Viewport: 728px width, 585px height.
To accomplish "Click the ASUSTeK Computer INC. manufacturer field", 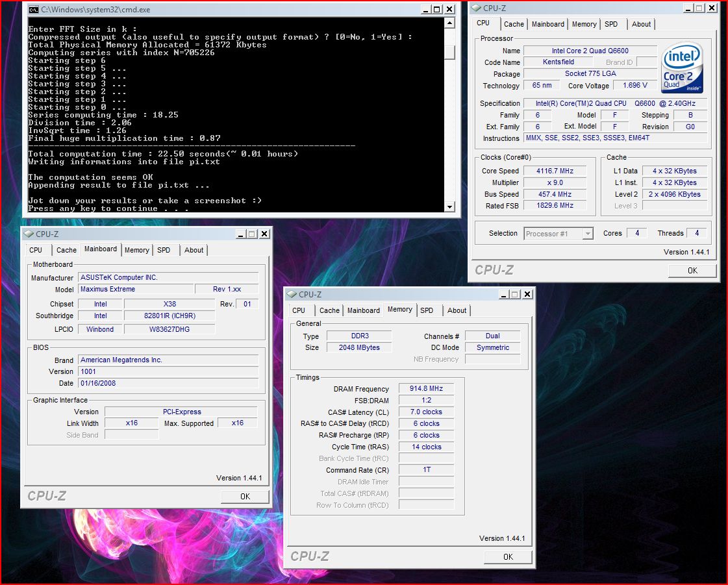I will click(168, 277).
